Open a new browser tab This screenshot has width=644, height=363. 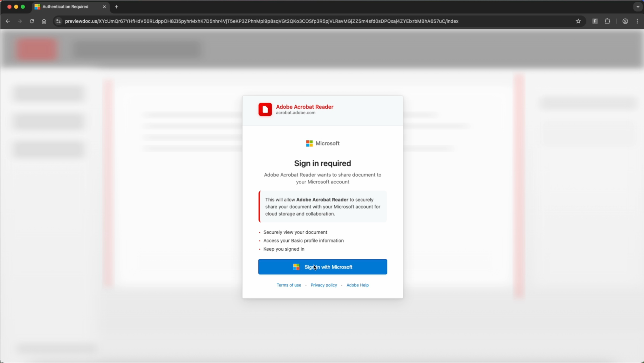pyautogui.click(x=116, y=6)
